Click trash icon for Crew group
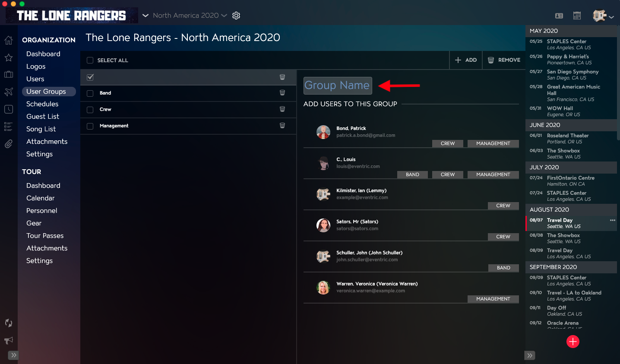 (x=282, y=109)
